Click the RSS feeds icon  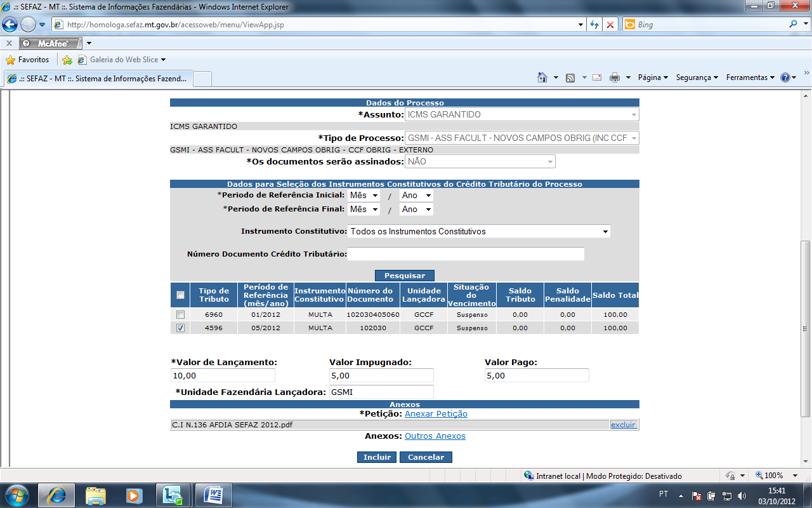pyautogui.click(x=570, y=77)
